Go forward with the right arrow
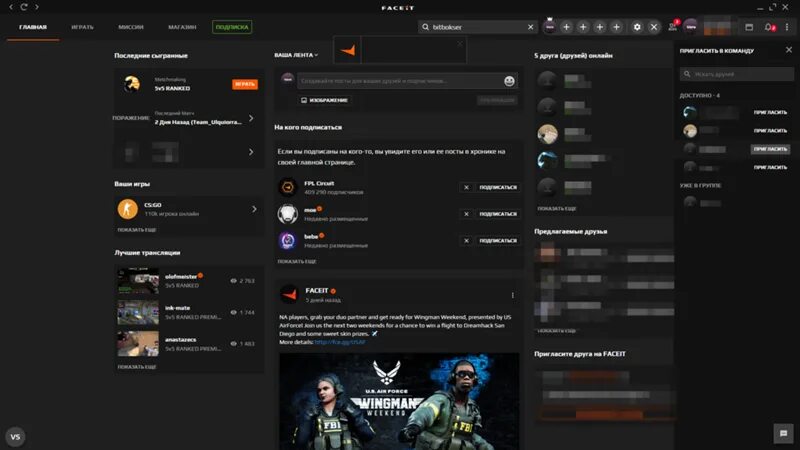Viewport: 800px width, 450px height. point(37,7)
